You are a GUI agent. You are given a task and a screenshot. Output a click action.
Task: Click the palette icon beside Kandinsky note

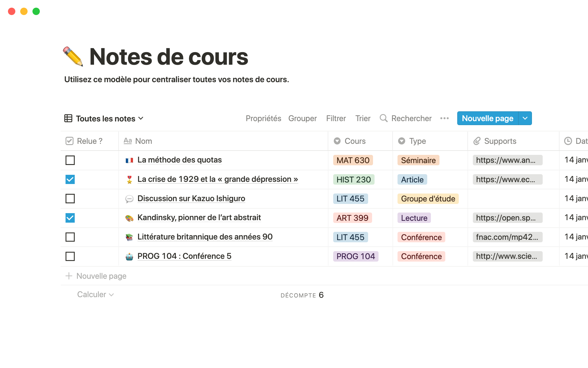[x=129, y=218]
